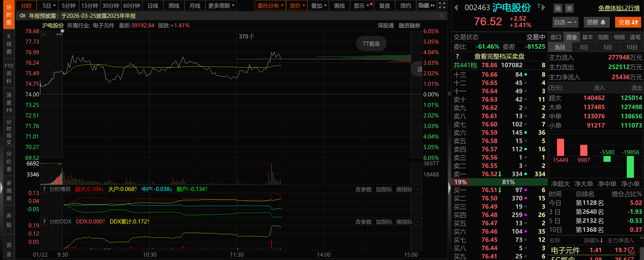
Task: Click the 融 margin trading badge
Action: 558,8
